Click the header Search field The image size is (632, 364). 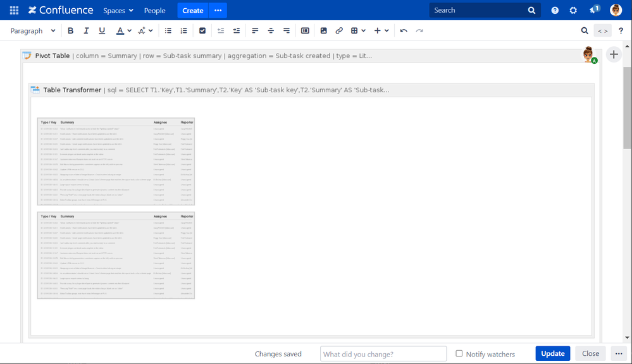[x=485, y=10]
